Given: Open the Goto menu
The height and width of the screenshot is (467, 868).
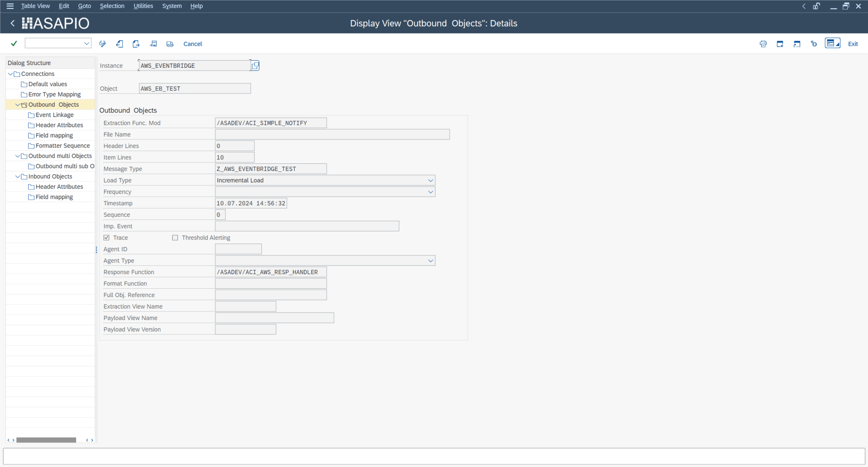Looking at the screenshot, I should click(85, 6).
